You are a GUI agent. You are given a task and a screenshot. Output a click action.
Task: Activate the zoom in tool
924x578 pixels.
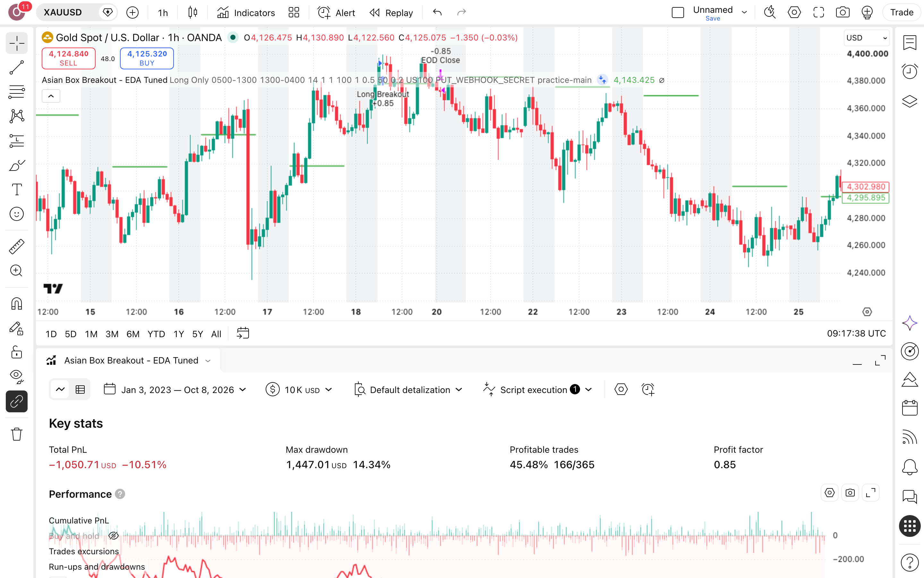[x=16, y=271]
